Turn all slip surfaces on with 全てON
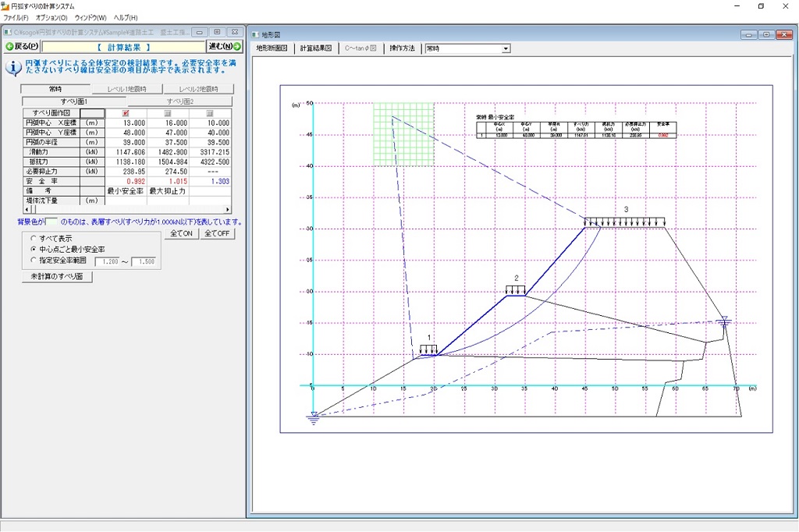799x532 pixels. pos(181,233)
